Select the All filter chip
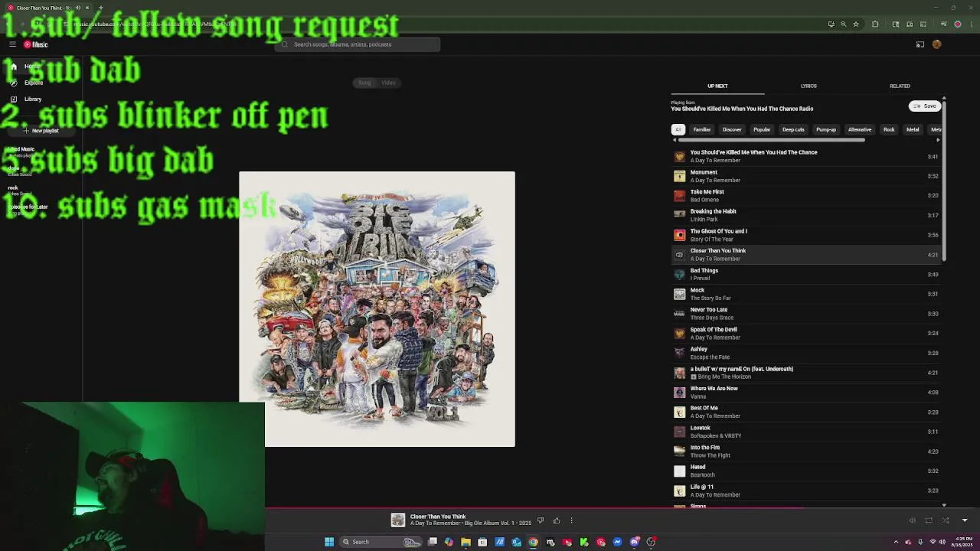Image resolution: width=980 pixels, height=551 pixels. [x=678, y=129]
